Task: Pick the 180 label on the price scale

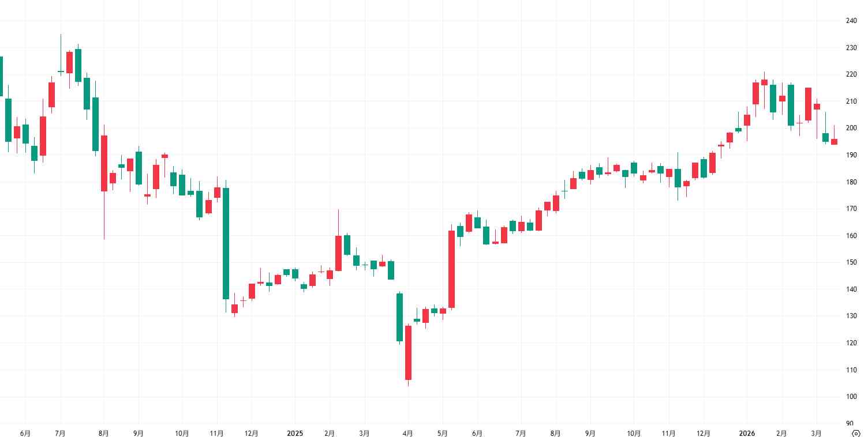Action: point(851,182)
